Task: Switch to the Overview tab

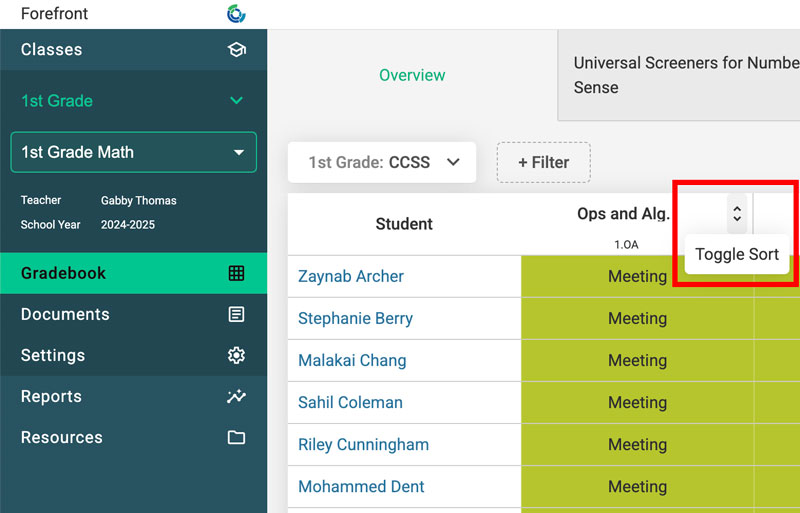Action: 412,75
